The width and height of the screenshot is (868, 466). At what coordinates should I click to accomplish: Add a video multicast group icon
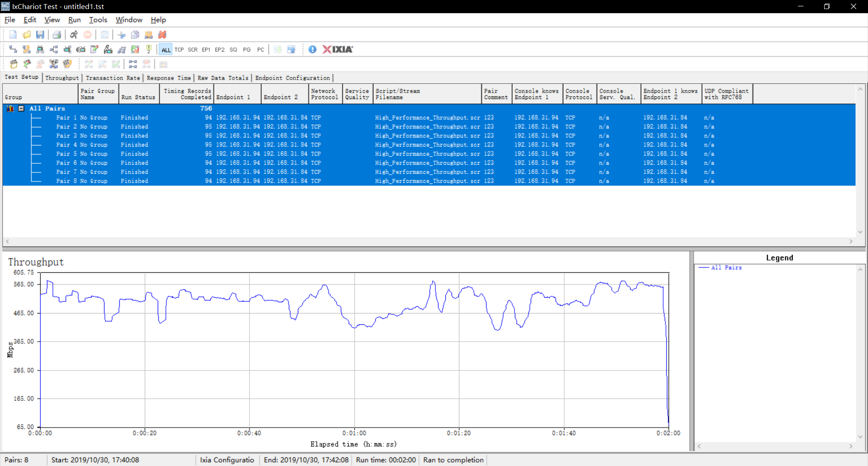coord(67,49)
